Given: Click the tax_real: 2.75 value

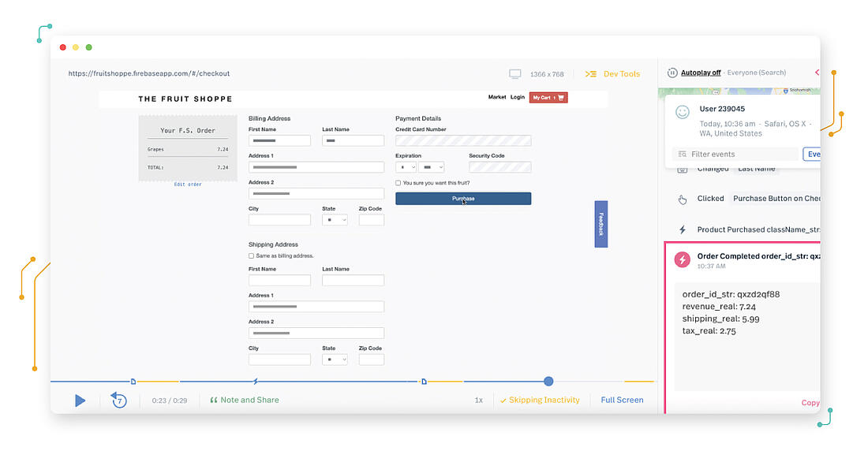Looking at the screenshot, I should [709, 331].
